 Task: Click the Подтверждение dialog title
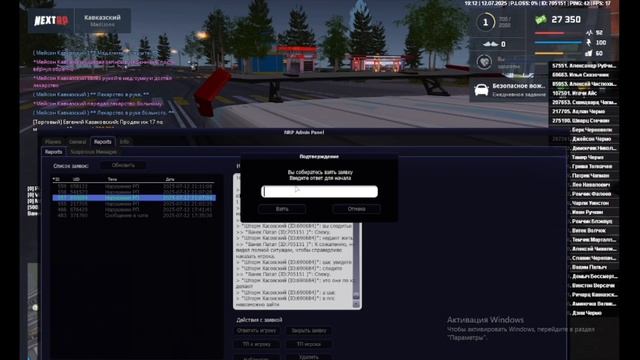(319, 157)
